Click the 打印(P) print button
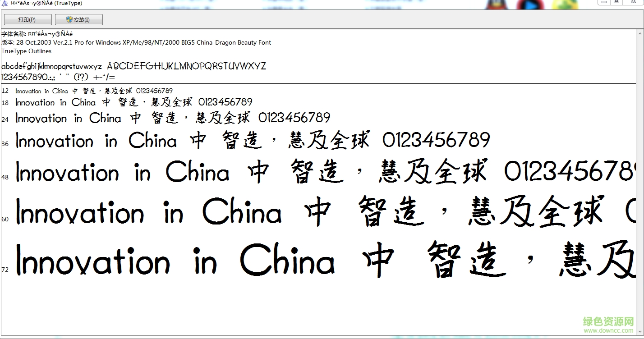 point(27,20)
